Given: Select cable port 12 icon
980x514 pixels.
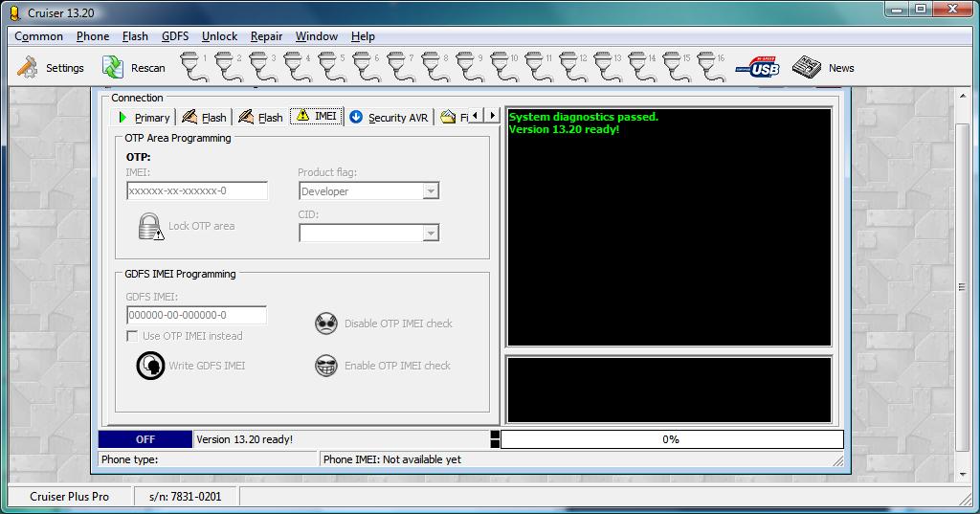Looking at the screenshot, I should 572,67.
